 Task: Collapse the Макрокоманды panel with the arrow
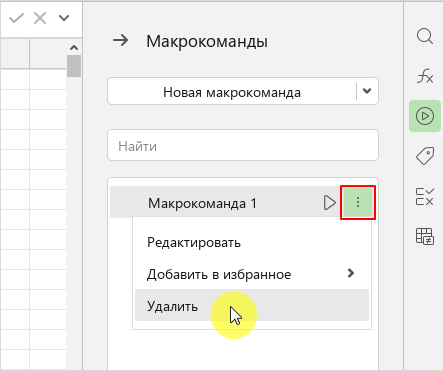click(120, 41)
